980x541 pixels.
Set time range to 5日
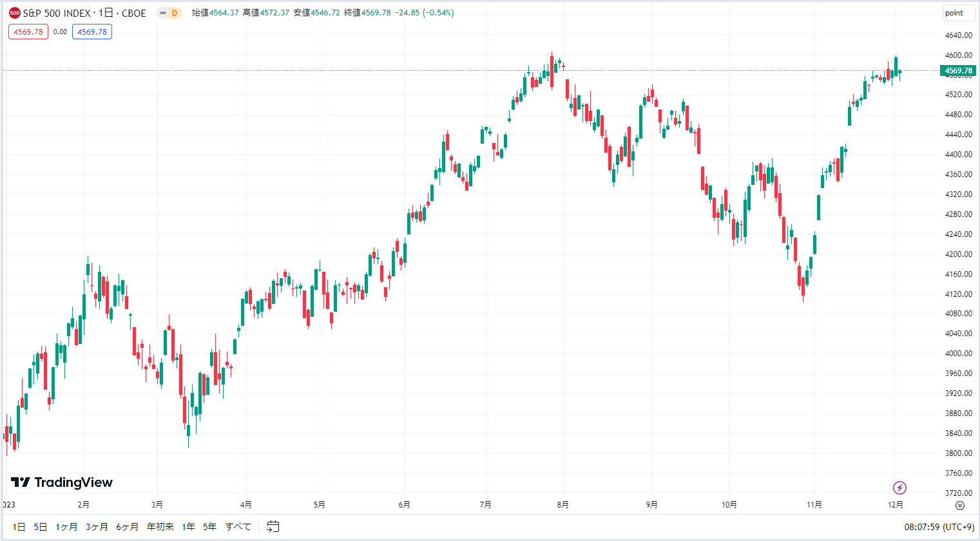click(x=41, y=527)
